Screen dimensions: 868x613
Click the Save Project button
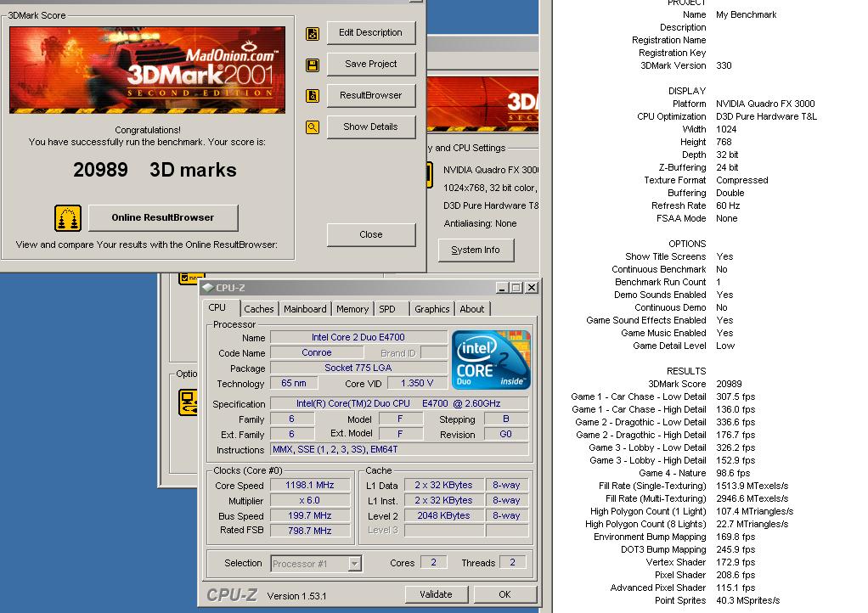[x=370, y=64]
